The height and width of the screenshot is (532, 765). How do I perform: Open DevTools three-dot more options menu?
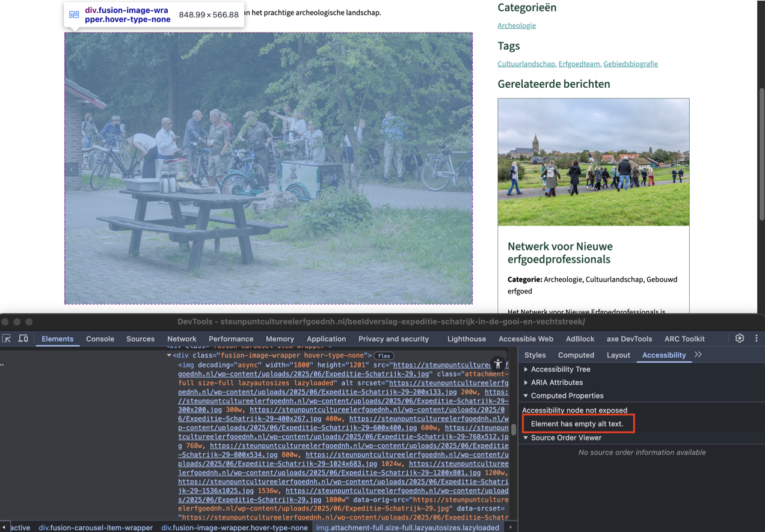pyautogui.click(x=757, y=338)
